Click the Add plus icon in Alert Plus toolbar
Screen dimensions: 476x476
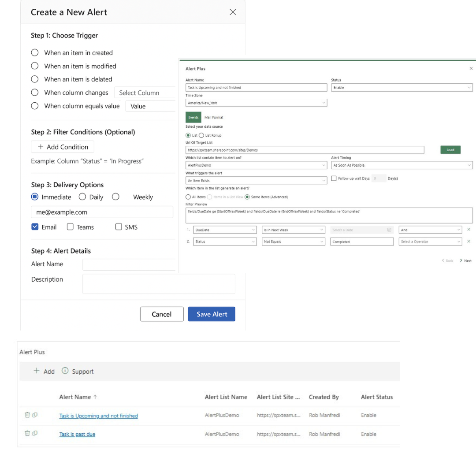click(x=37, y=371)
